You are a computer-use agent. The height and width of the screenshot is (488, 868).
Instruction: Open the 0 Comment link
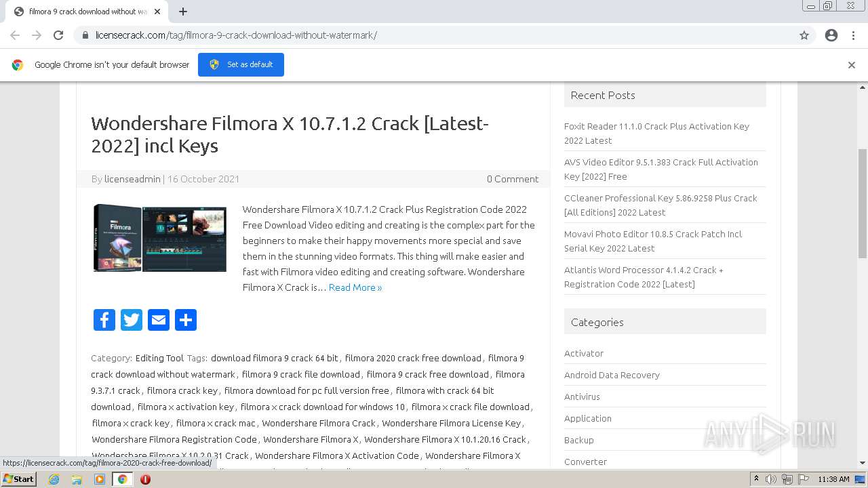(513, 179)
